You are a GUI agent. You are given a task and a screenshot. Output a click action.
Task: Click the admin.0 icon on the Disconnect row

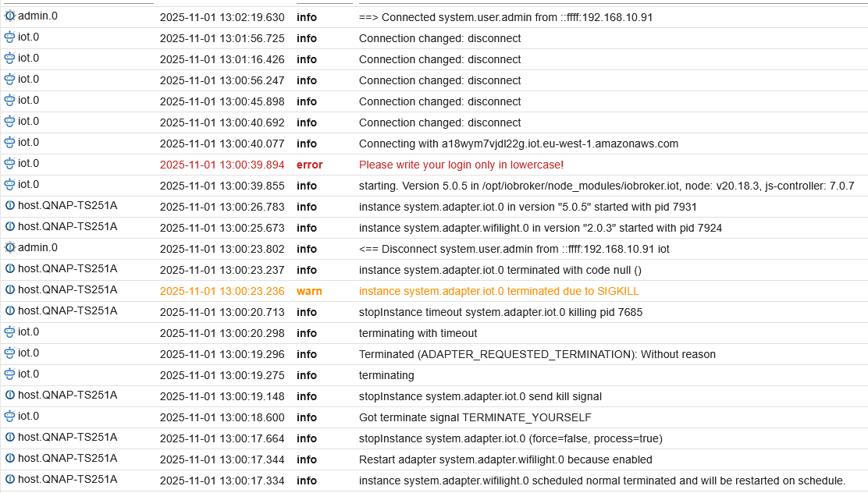tap(10, 247)
